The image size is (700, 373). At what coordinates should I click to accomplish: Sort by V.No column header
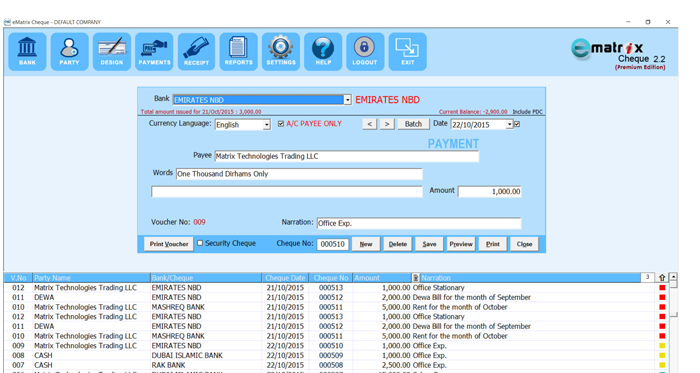point(18,278)
